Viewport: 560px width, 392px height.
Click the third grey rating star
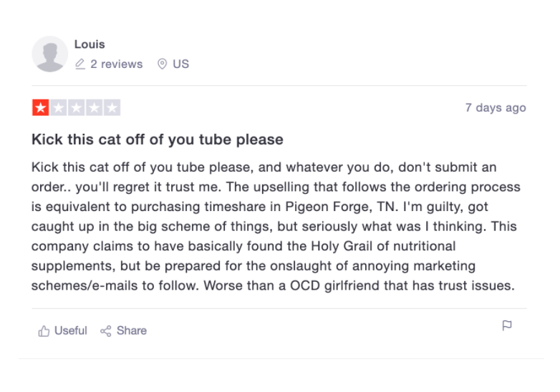(x=76, y=108)
